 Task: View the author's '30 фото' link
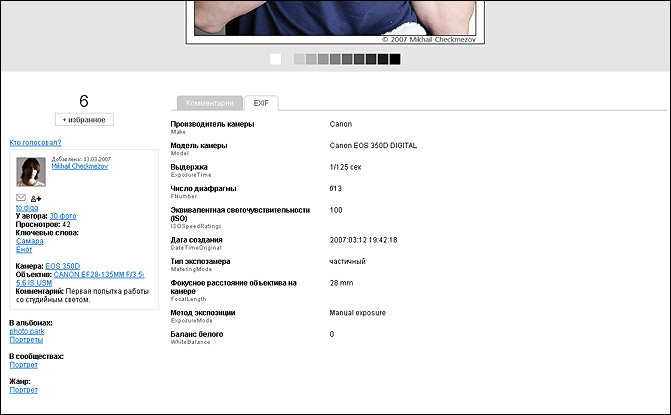click(x=63, y=216)
